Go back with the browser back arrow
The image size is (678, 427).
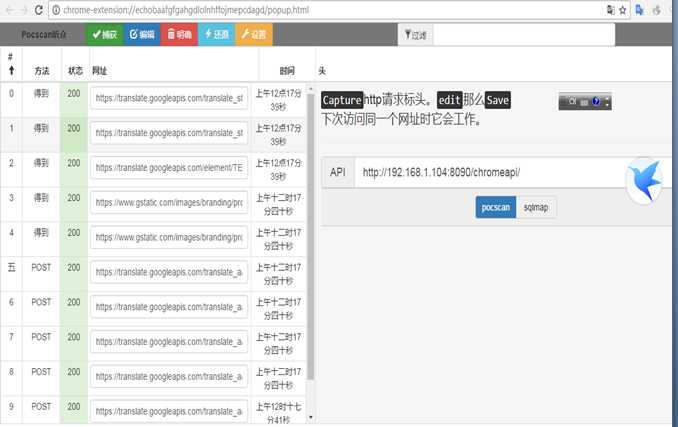[10, 10]
